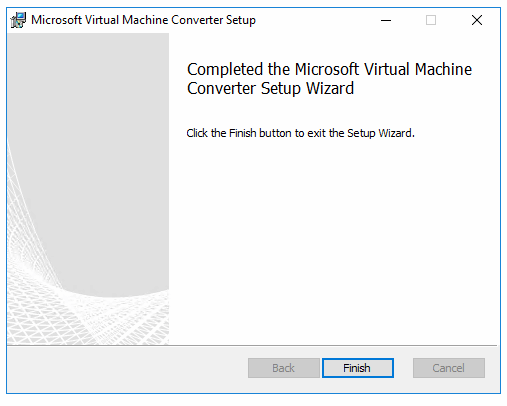Click the installer package icon in title bar

tap(18, 20)
